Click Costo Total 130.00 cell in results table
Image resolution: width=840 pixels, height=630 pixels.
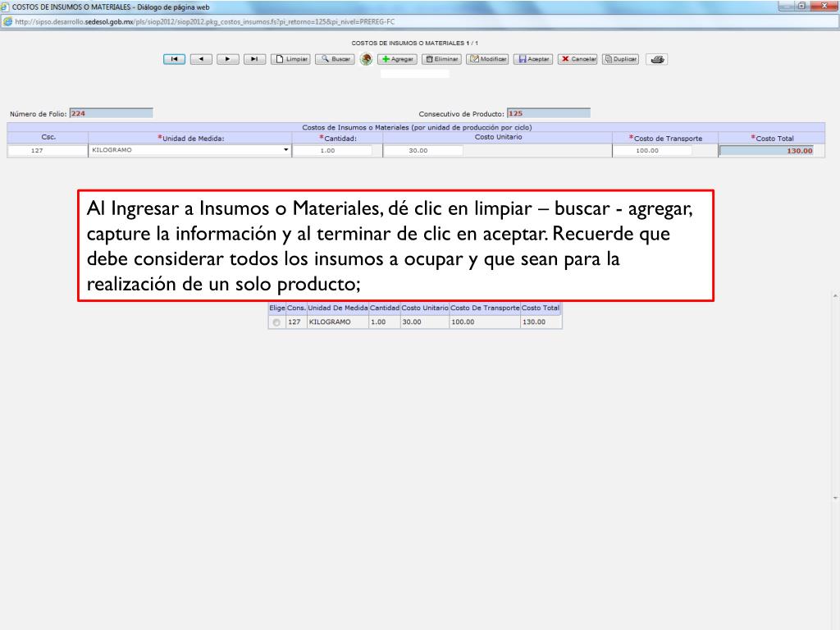tap(541, 322)
